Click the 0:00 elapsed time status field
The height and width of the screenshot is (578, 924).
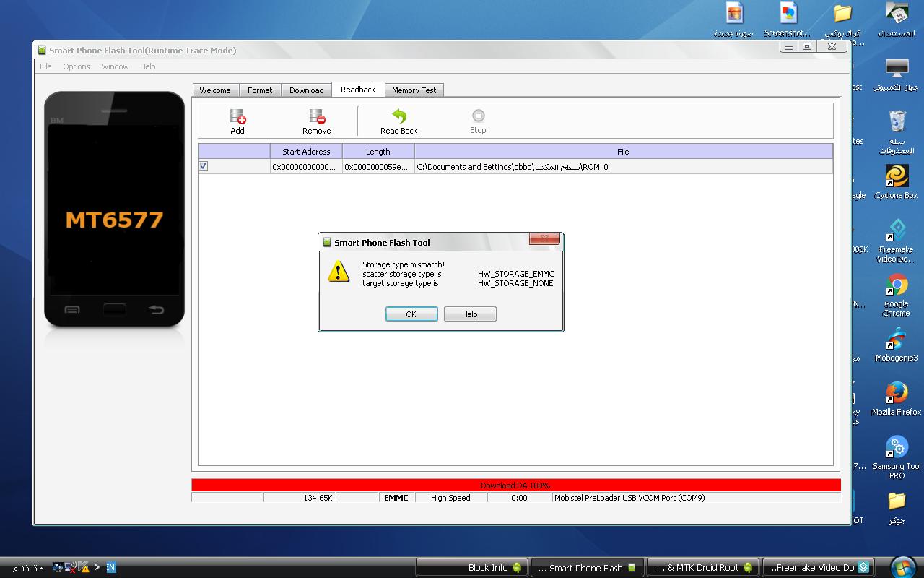click(x=519, y=498)
